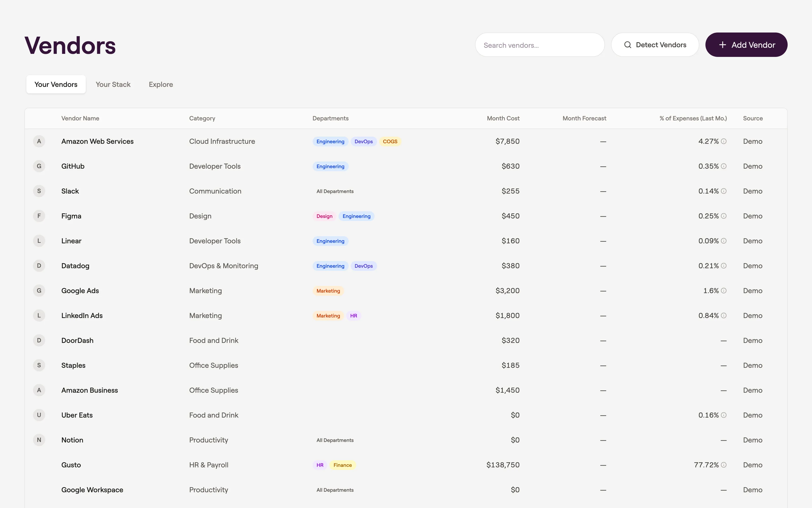Open info icon next to 4.27%
The image size is (812, 508).
click(x=724, y=141)
